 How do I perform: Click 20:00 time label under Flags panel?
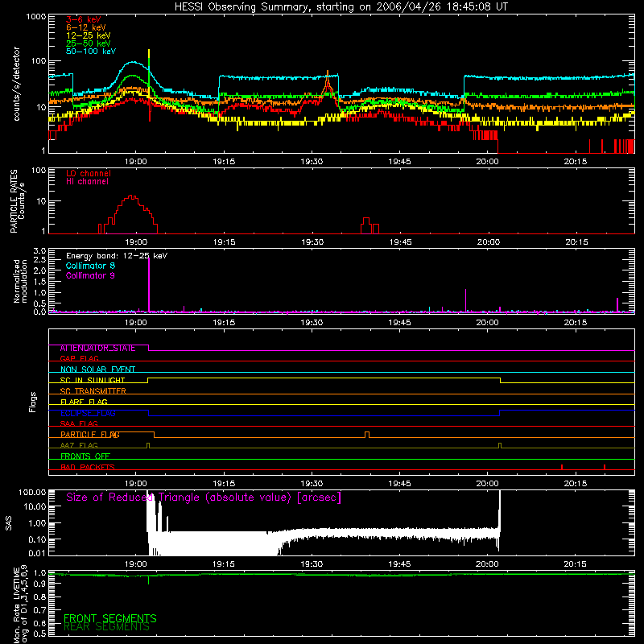[488, 484]
